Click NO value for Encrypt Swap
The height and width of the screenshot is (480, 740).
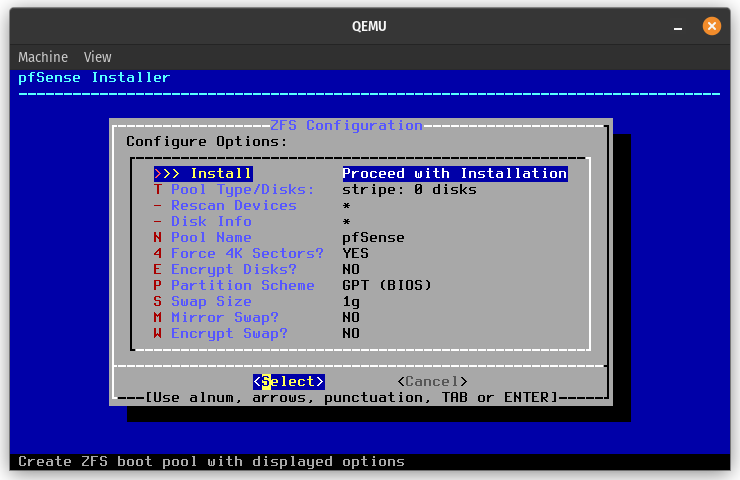351,334
